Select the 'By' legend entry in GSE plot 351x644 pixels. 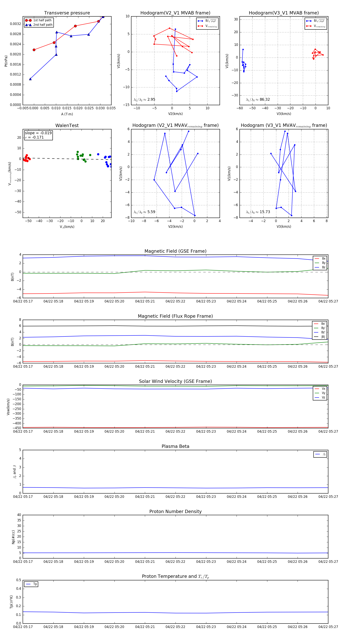[x=320, y=263]
